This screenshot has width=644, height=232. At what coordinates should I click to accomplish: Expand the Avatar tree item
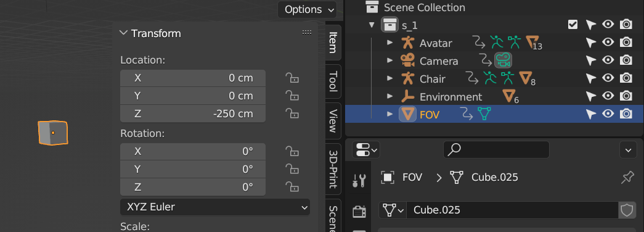389,43
